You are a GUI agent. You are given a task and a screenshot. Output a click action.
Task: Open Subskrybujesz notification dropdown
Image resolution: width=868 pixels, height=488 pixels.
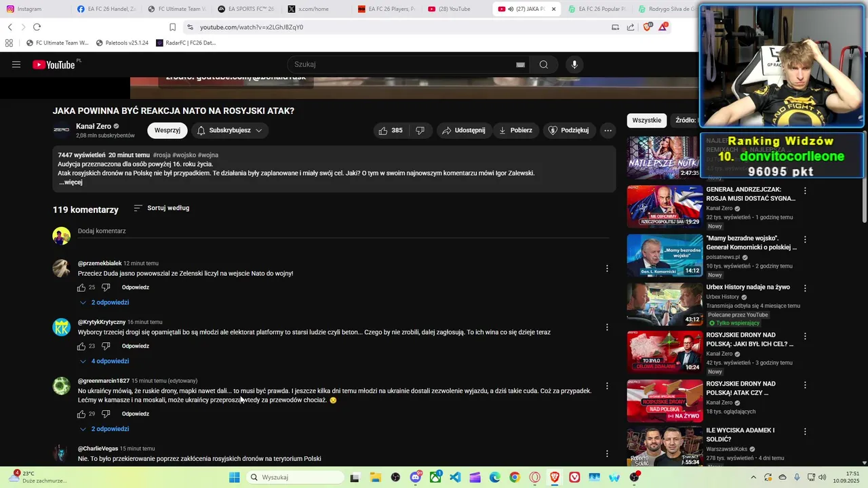[230, 130]
